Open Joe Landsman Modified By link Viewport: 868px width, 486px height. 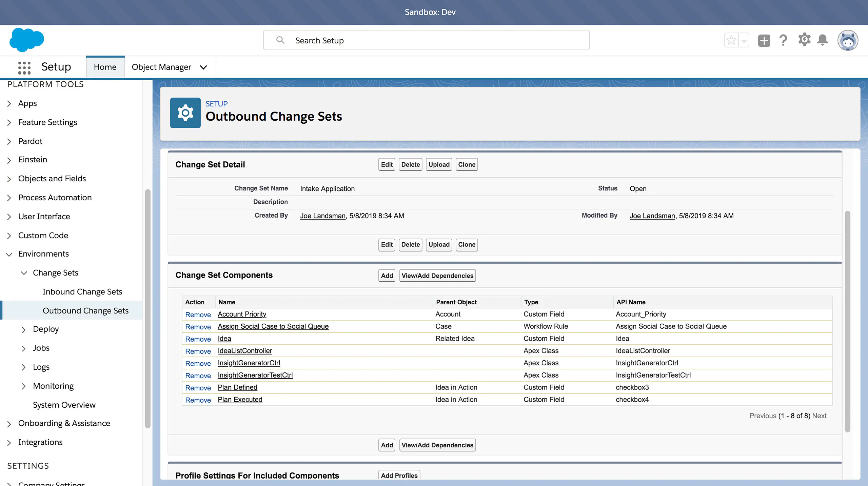click(652, 216)
